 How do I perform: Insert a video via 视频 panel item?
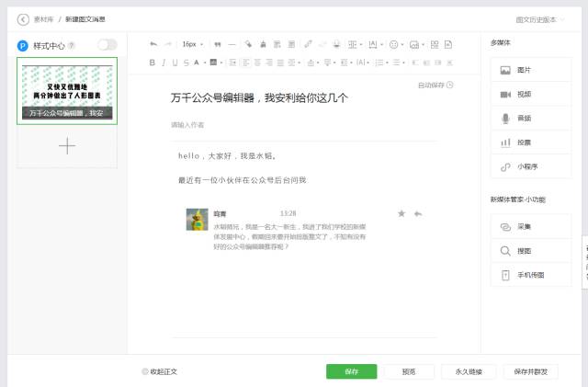tap(531, 94)
